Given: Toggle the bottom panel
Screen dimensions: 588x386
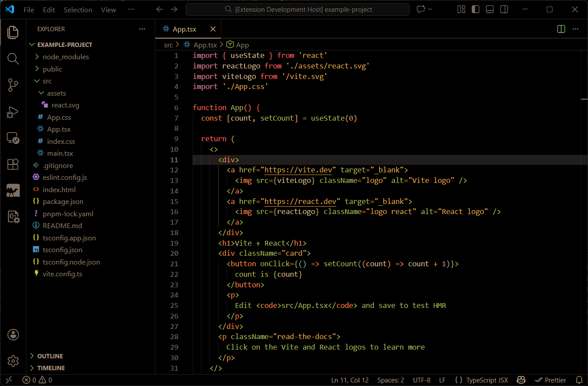Looking at the screenshot, I should click(x=490, y=9).
